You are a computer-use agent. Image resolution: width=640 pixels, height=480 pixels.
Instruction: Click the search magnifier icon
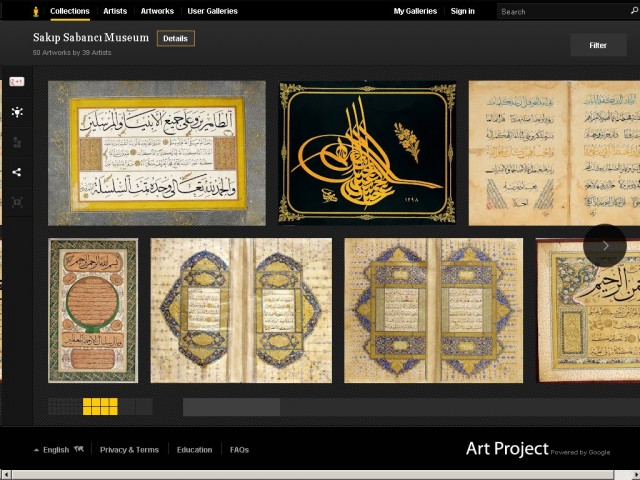point(635,11)
